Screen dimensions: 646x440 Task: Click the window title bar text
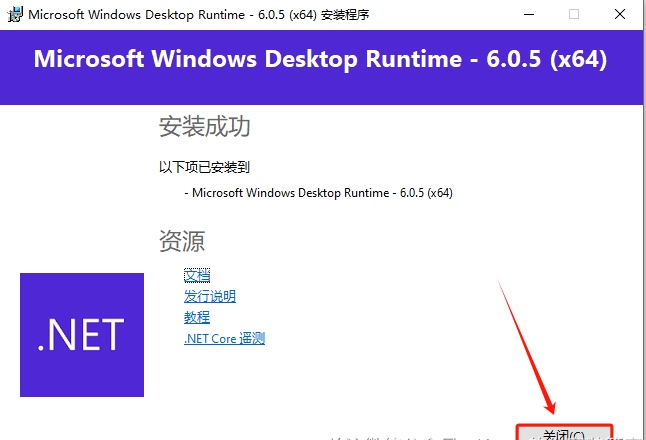coord(199,14)
